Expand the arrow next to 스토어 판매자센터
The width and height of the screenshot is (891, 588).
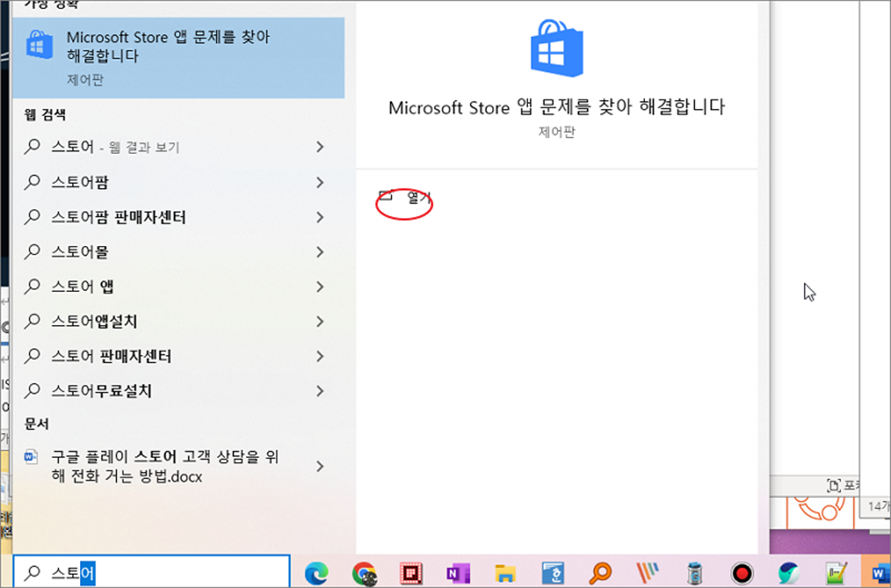(x=320, y=356)
